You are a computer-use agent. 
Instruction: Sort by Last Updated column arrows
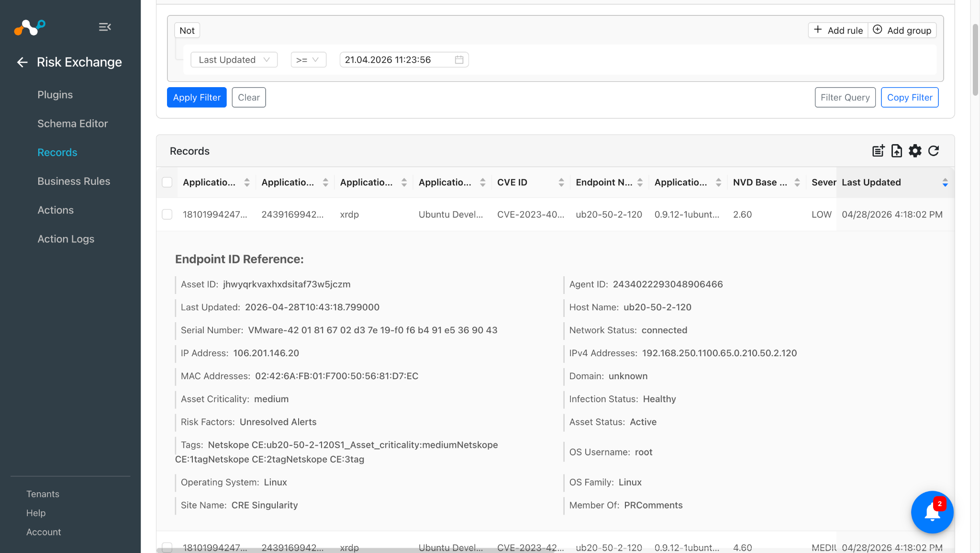point(945,182)
